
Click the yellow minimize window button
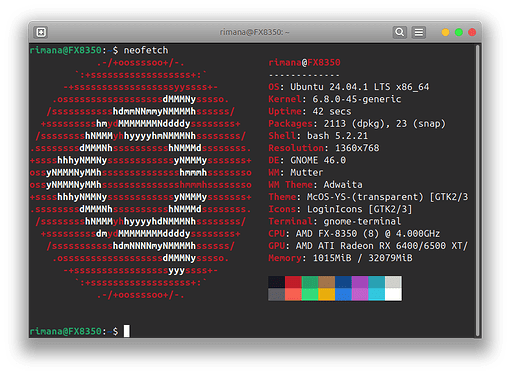(x=445, y=32)
